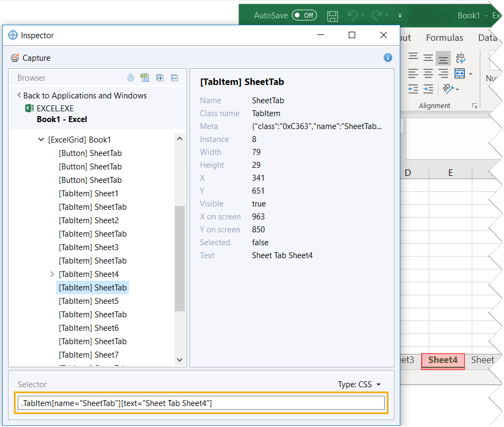The height and width of the screenshot is (427, 504).
Task: Expand the [TabItem] Sheet4 node
Action: tap(52, 274)
